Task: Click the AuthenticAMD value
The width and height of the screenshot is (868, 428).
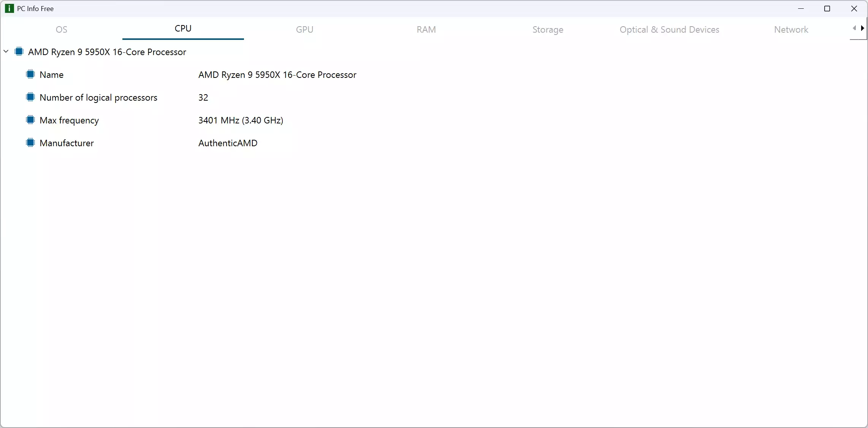Action: (228, 143)
